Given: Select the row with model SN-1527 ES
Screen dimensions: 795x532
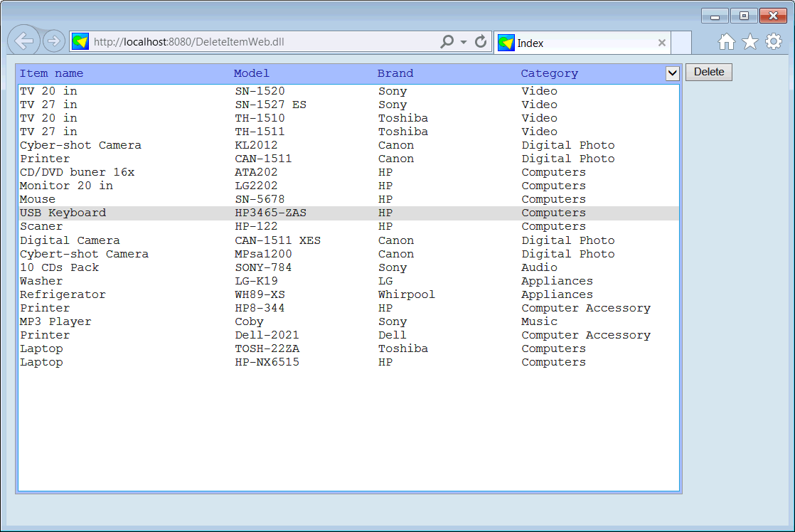Looking at the screenshot, I should 349,105.
